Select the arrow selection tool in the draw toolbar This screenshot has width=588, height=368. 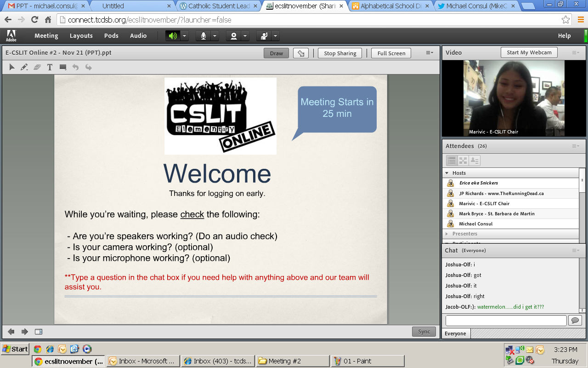[12, 68]
